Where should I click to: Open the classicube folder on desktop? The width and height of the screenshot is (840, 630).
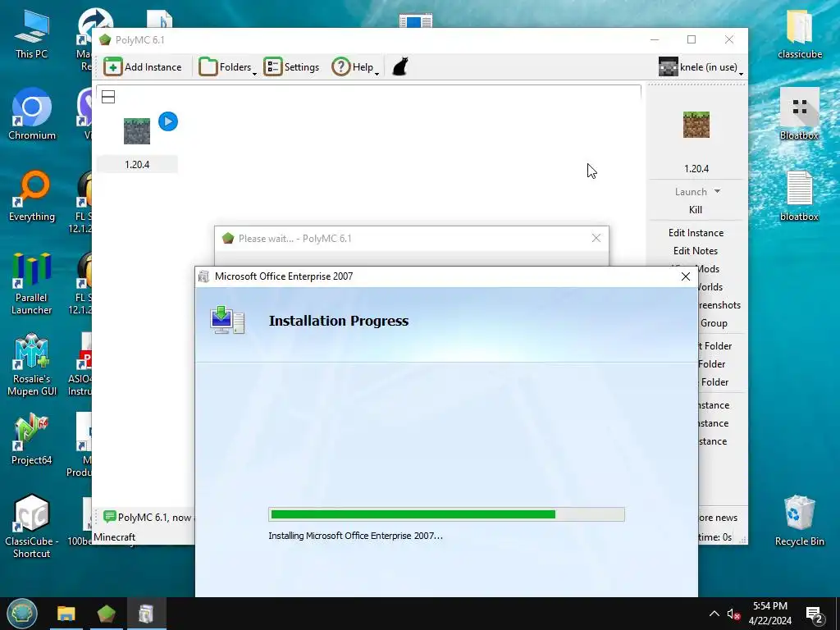click(x=799, y=33)
